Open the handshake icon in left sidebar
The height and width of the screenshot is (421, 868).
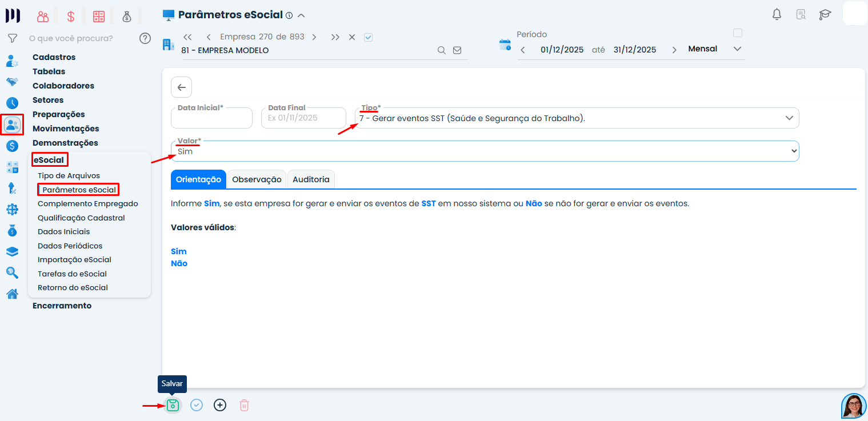tap(12, 82)
